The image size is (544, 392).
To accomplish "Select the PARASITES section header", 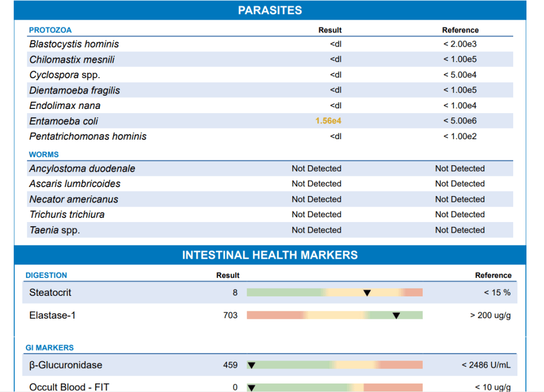I will 270,11.
